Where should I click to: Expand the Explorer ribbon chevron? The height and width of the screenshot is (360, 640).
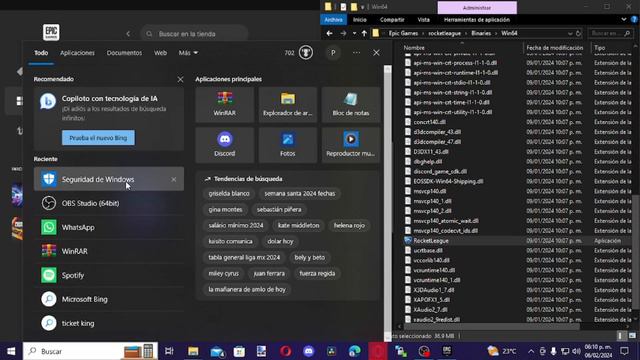[624, 19]
